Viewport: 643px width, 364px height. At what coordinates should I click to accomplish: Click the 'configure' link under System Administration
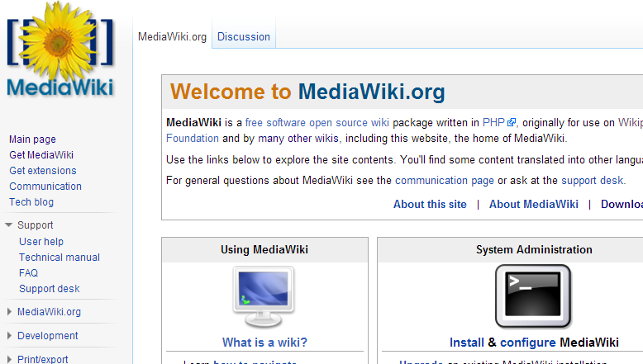(x=528, y=343)
